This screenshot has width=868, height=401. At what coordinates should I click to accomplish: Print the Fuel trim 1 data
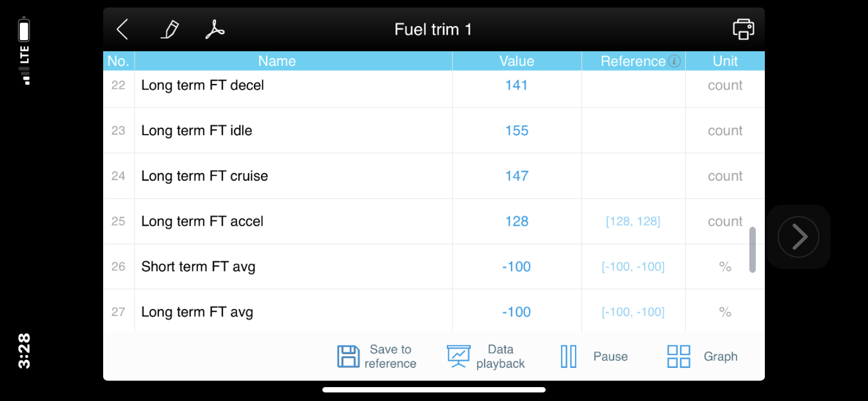(x=743, y=29)
